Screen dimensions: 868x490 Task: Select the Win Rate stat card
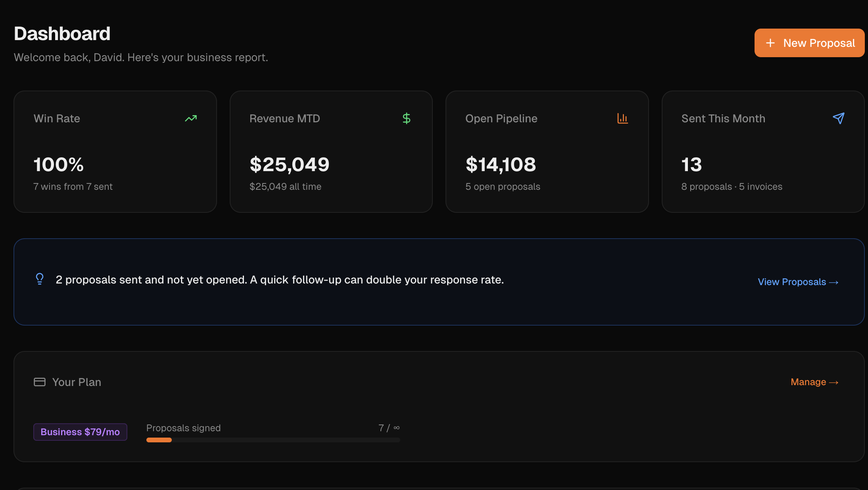[115, 151]
